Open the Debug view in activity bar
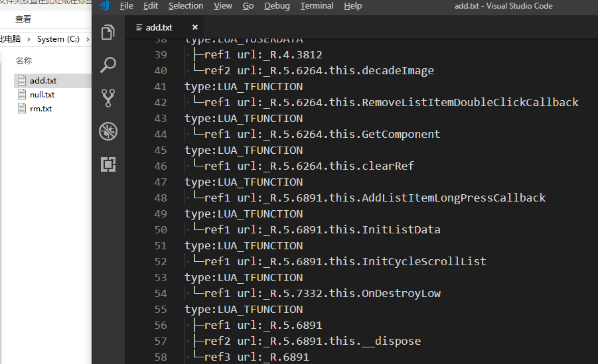Viewport: 598px width, 364px height. 108,131
